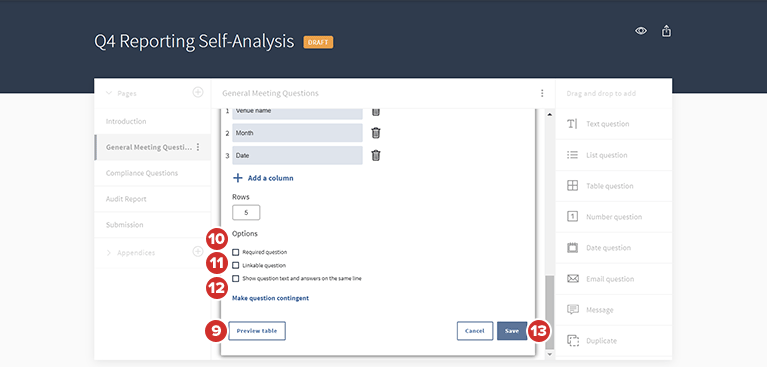The height and width of the screenshot is (367, 767).
Task: Add an appendix with the plus icon
Action: coord(198,252)
